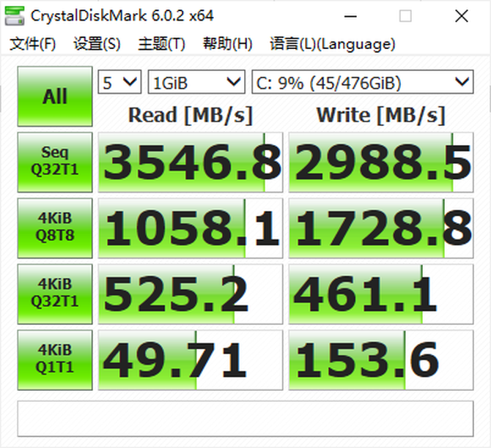Open the 语言(L)(Language) menu
Screen dimensions: 491x448
pos(332,44)
